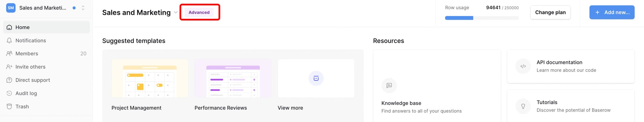The width and height of the screenshot is (644, 122).
Task: Click the SM workspace avatar icon
Action: (x=11, y=8)
